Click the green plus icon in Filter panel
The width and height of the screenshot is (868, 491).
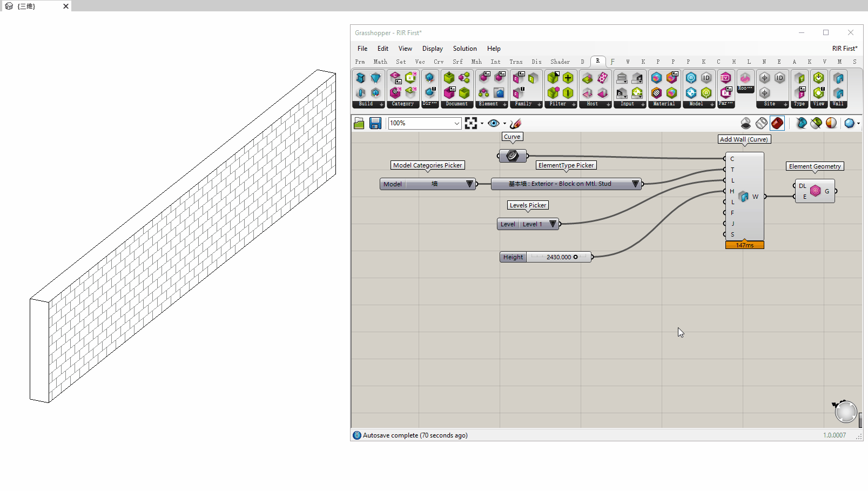(x=568, y=78)
